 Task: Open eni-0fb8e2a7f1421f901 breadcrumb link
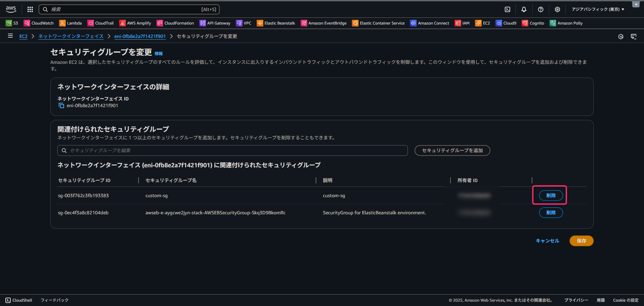[140, 36]
